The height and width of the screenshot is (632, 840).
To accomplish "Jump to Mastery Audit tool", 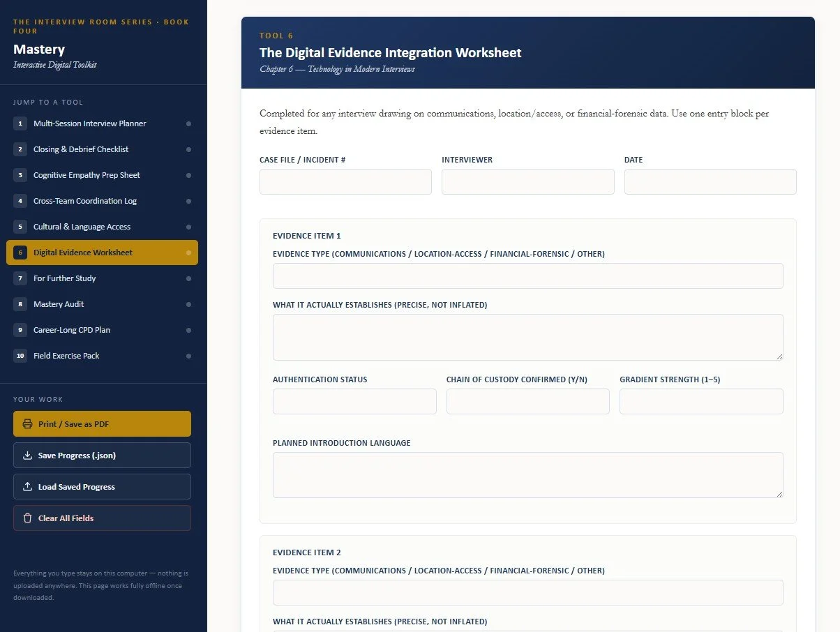I will click(102, 304).
